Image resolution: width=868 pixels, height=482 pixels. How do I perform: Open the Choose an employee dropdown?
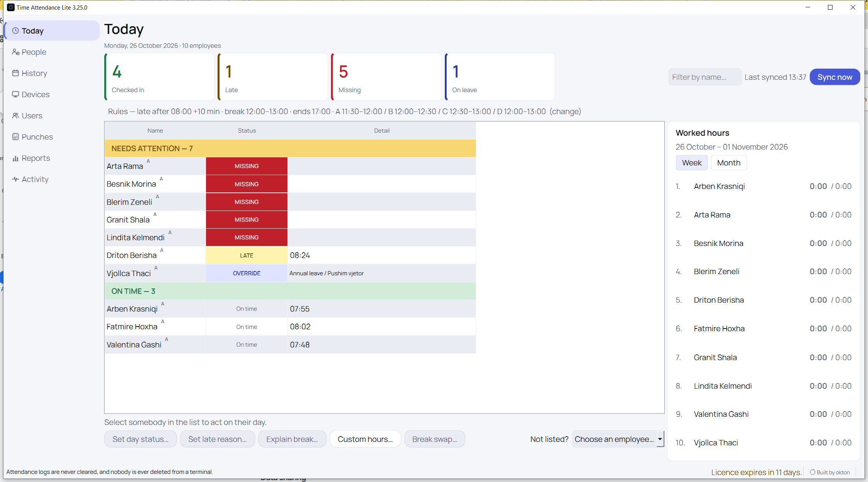(x=618, y=439)
